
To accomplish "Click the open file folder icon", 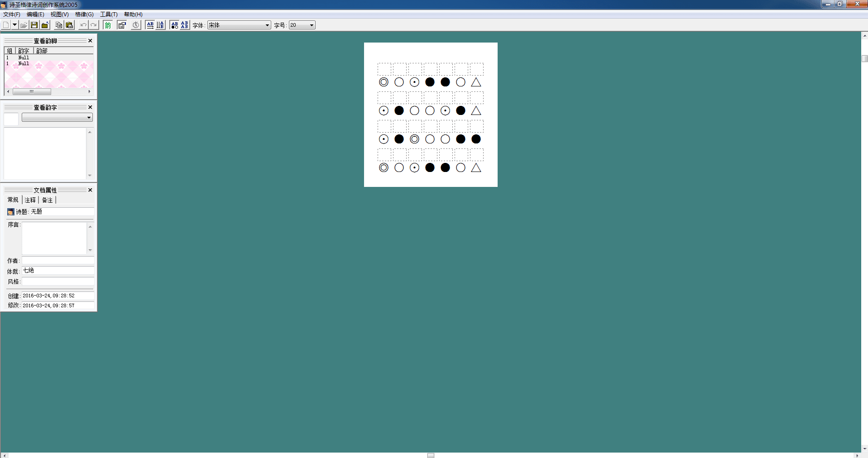I will tap(24, 25).
